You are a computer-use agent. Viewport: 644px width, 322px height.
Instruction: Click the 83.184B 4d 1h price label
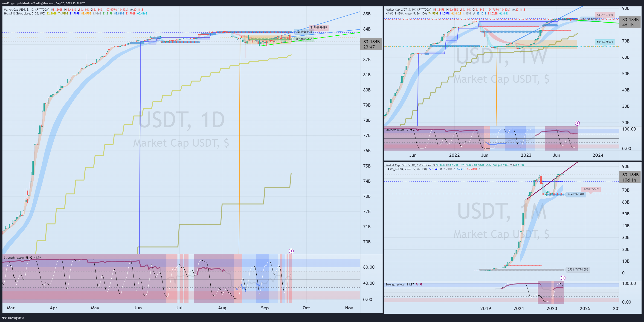coord(630,22)
